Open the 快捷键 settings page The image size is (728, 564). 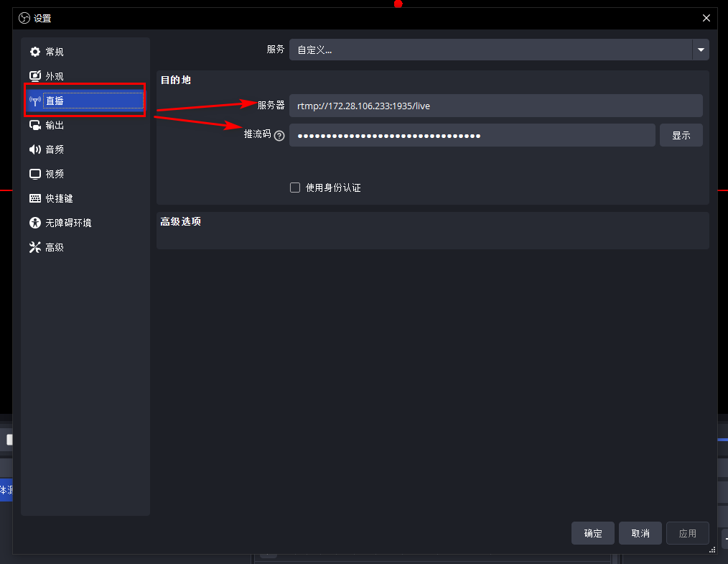(85, 198)
